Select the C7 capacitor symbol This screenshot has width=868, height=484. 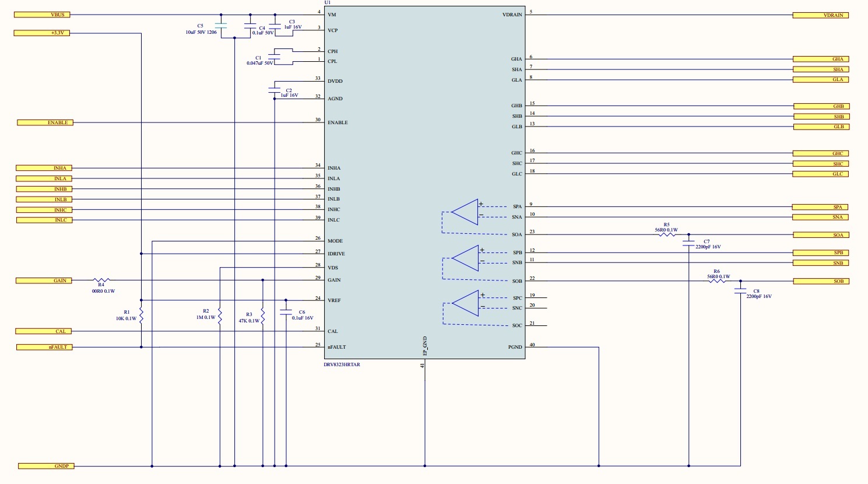pyautogui.click(x=688, y=243)
